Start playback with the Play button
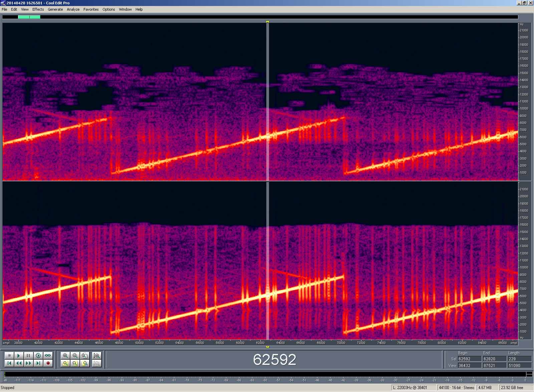Viewport: 534px width, 392px height. [19, 356]
